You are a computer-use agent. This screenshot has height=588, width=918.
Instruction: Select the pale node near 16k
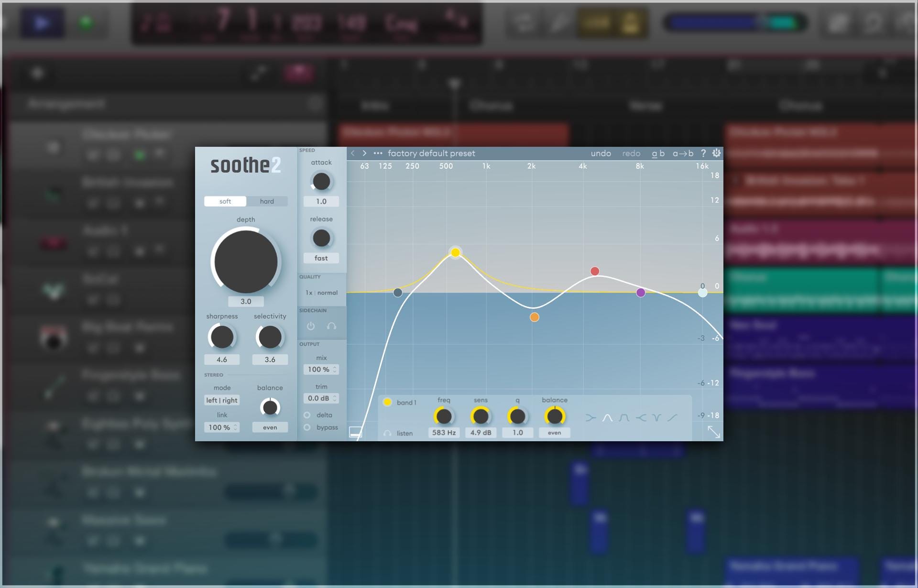tap(702, 293)
